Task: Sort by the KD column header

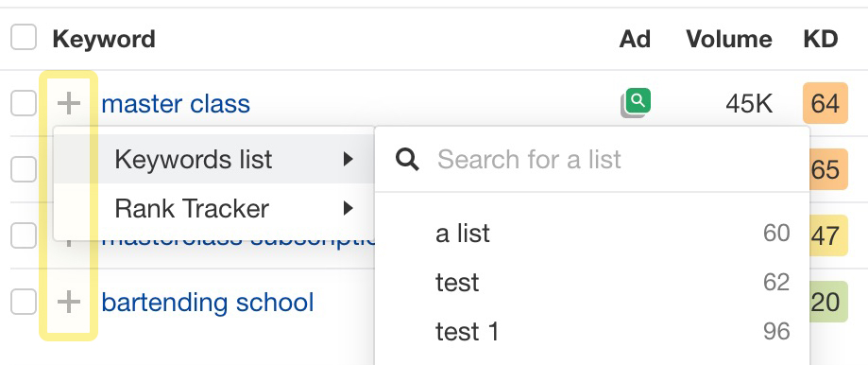Action: (821, 40)
